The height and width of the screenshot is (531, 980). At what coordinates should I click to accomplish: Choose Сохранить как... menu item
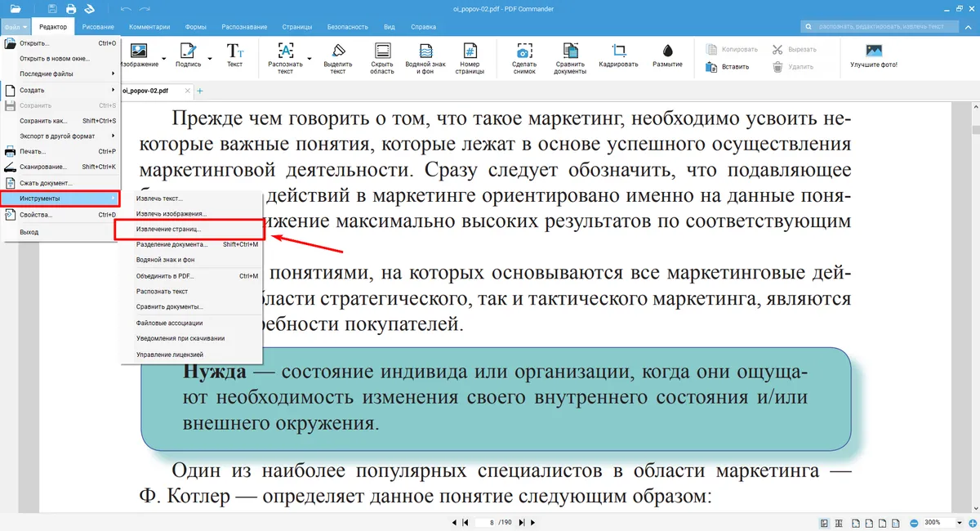coord(60,120)
